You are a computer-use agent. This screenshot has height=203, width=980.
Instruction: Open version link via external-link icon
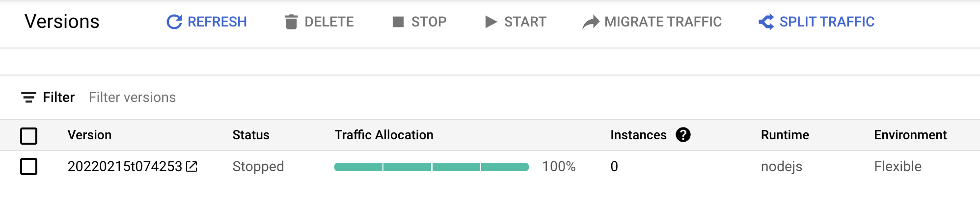(x=191, y=167)
